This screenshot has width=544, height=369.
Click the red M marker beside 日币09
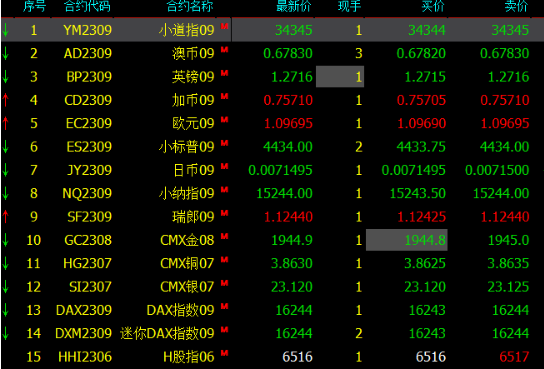pos(224,166)
